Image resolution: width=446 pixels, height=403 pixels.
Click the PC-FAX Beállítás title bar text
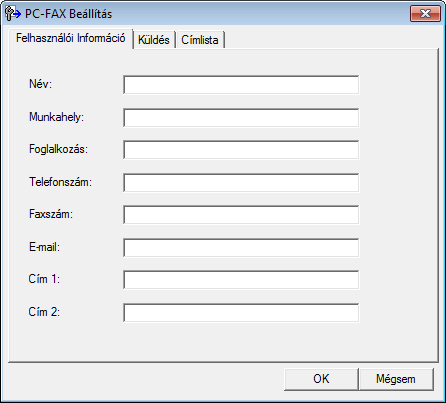(68, 14)
